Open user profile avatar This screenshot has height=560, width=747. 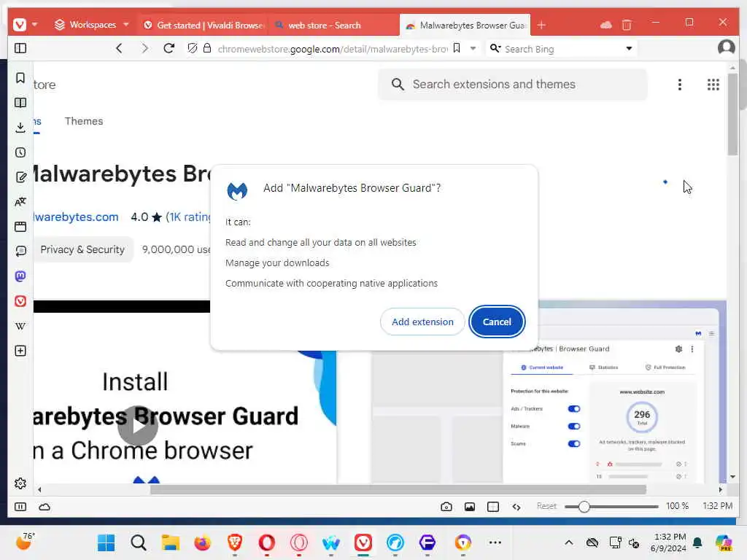[x=726, y=47]
